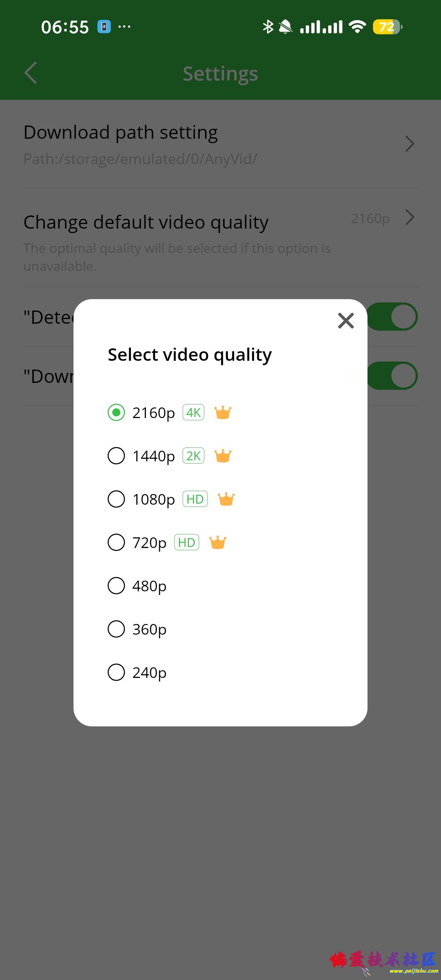Image resolution: width=441 pixels, height=980 pixels.
Task: Tap the 4K badge icon
Action: (193, 413)
